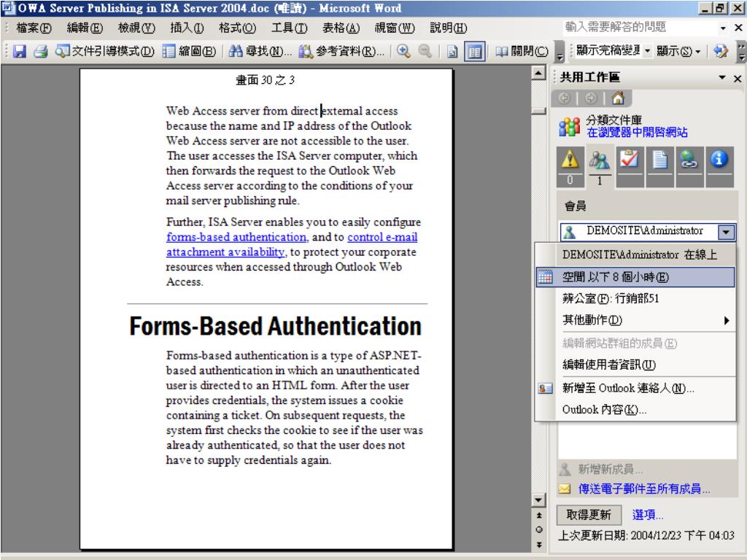Toggle 縮圖 thumbnails view

tap(189, 51)
